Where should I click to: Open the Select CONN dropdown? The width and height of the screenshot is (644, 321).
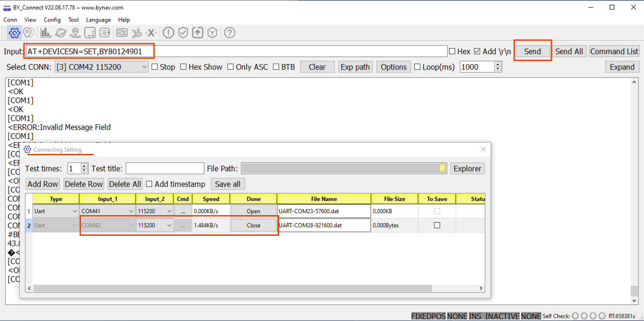coord(102,67)
